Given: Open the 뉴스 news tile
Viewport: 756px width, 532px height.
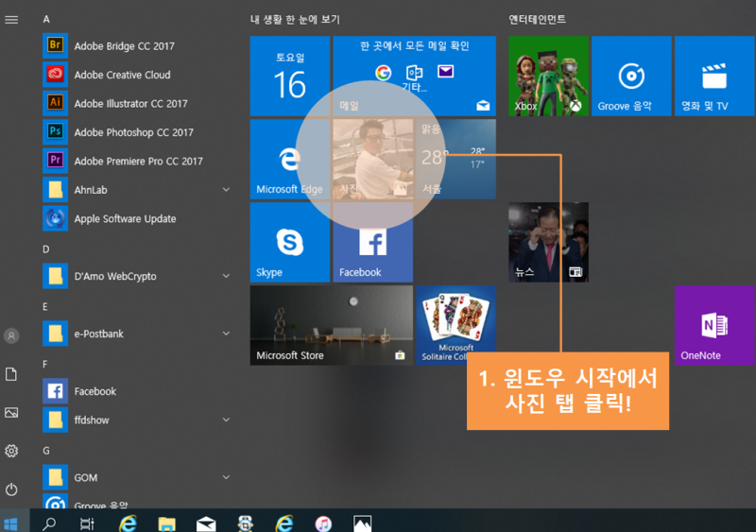Looking at the screenshot, I should [x=548, y=242].
